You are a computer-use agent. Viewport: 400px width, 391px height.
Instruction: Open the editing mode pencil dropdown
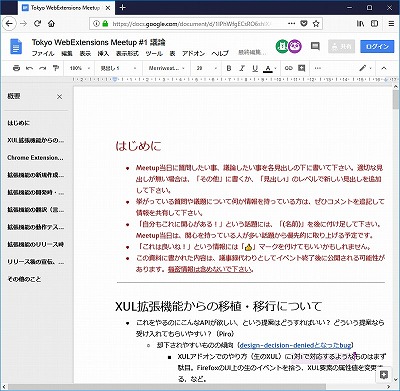[x=365, y=68]
